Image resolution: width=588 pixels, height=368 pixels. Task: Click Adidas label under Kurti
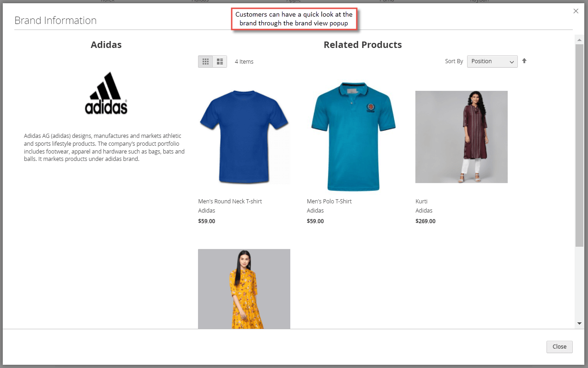(x=424, y=210)
